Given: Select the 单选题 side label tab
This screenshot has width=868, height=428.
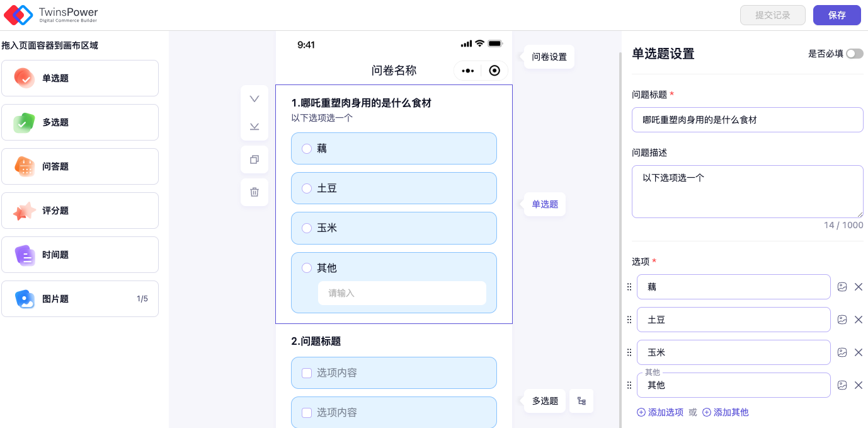Looking at the screenshot, I should click(x=545, y=204).
